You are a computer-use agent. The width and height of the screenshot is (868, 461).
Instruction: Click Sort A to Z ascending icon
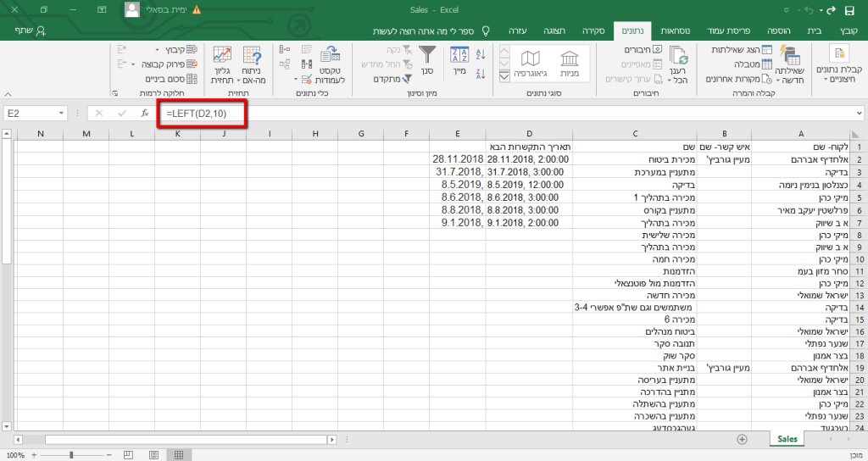point(481,54)
